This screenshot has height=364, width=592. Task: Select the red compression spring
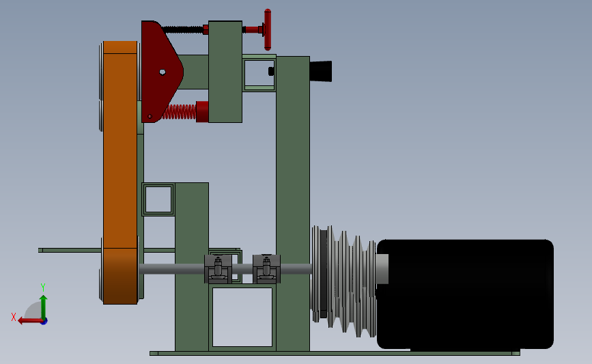[x=180, y=112]
